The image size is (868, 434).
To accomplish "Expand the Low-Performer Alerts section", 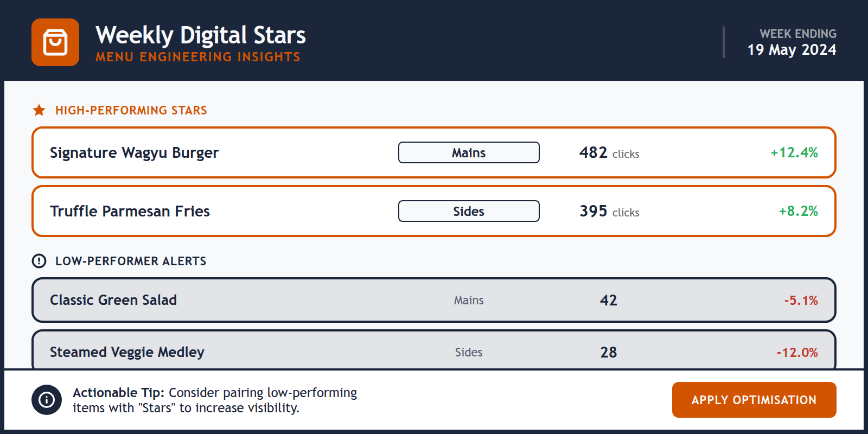I will 130,261.
